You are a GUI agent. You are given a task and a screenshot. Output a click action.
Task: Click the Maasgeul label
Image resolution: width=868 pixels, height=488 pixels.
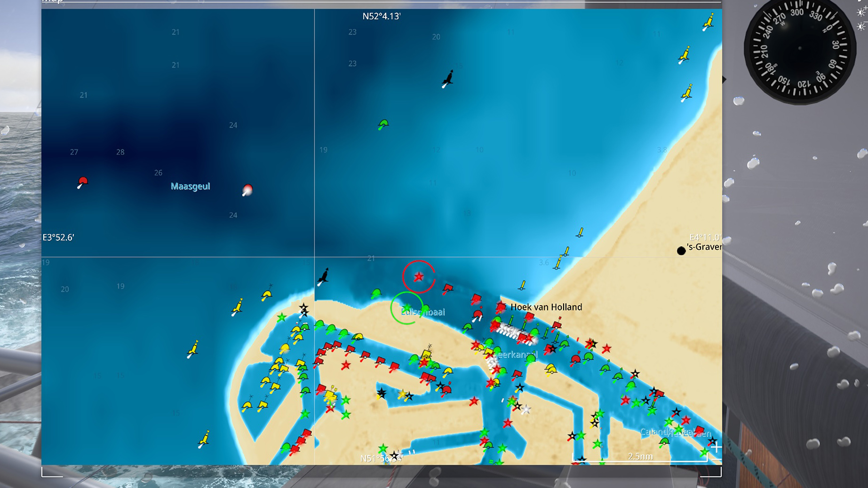click(x=190, y=186)
